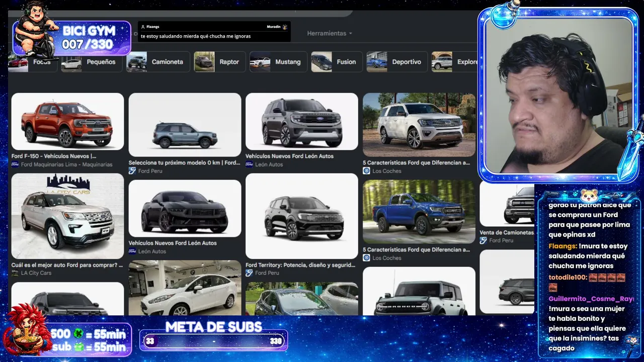Click León Autos favicon under black Mustang result
Image resolution: width=644 pixels, height=362 pixels.
point(132,251)
